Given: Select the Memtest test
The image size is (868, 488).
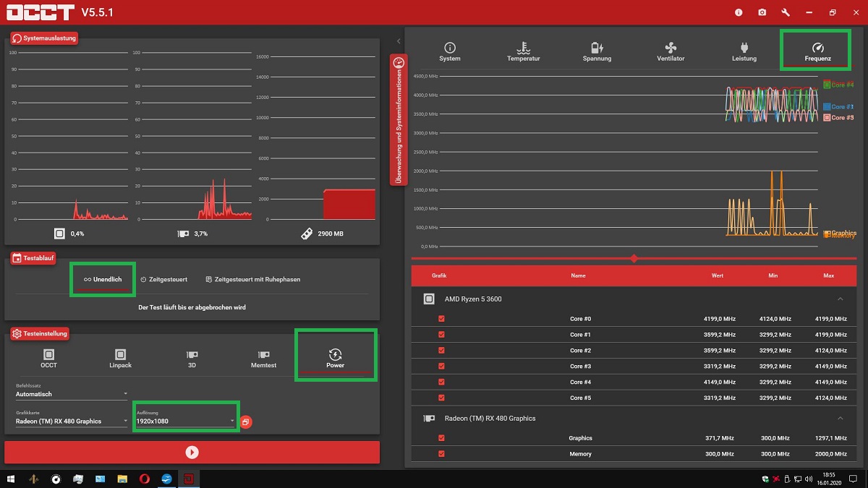Looking at the screenshot, I should 263,359.
